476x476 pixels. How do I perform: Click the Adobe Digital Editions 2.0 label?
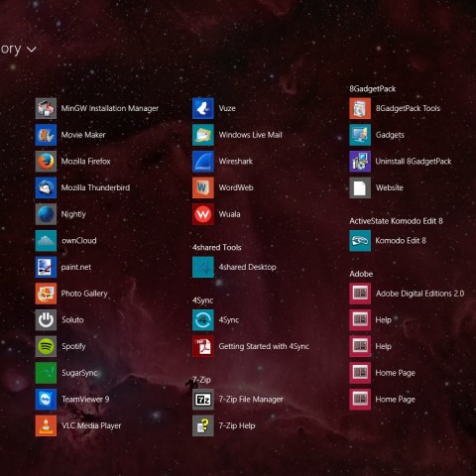[x=419, y=294]
